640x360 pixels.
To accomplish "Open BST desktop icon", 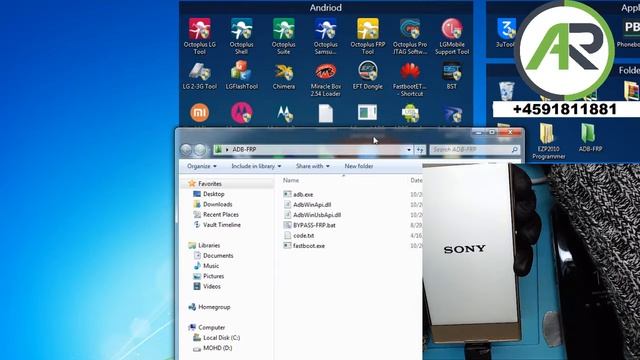I will coord(452,76).
